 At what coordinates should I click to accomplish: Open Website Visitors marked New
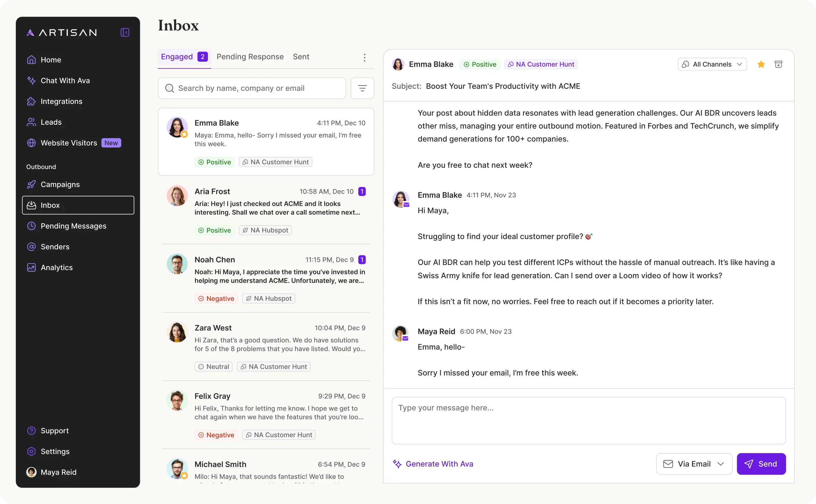click(69, 143)
